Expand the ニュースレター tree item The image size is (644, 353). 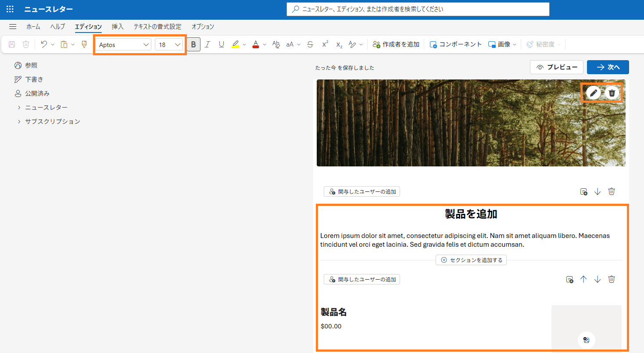tap(19, 108)
